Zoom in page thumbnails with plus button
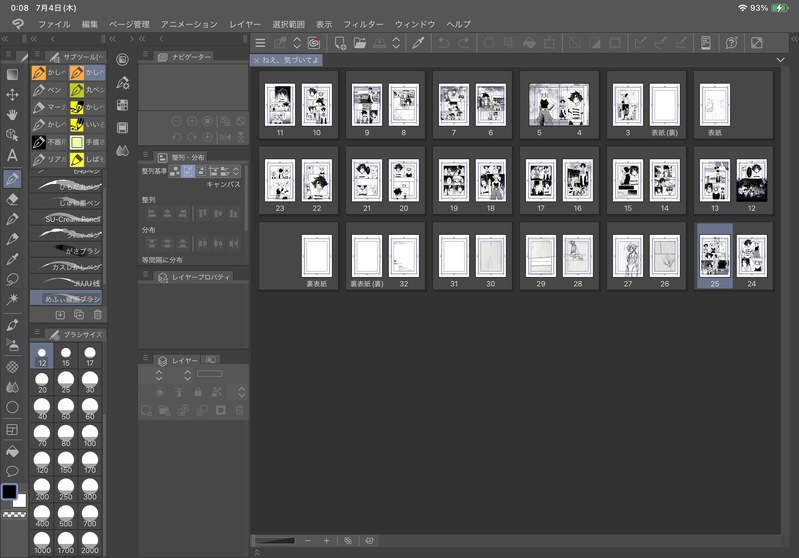Viewport: 799px width, 558px height. tap(327, 541)
